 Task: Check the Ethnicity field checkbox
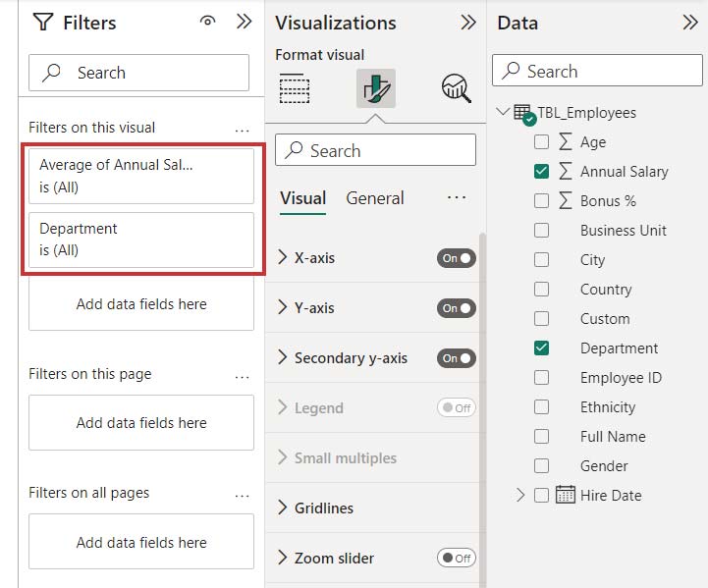pyautogui.click(x=541, y=406)
